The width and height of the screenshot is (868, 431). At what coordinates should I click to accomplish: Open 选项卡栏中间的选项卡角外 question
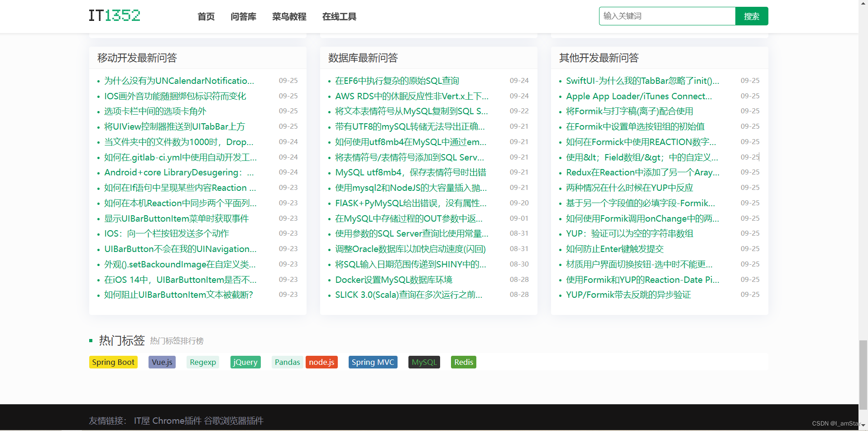coord(155,111)
